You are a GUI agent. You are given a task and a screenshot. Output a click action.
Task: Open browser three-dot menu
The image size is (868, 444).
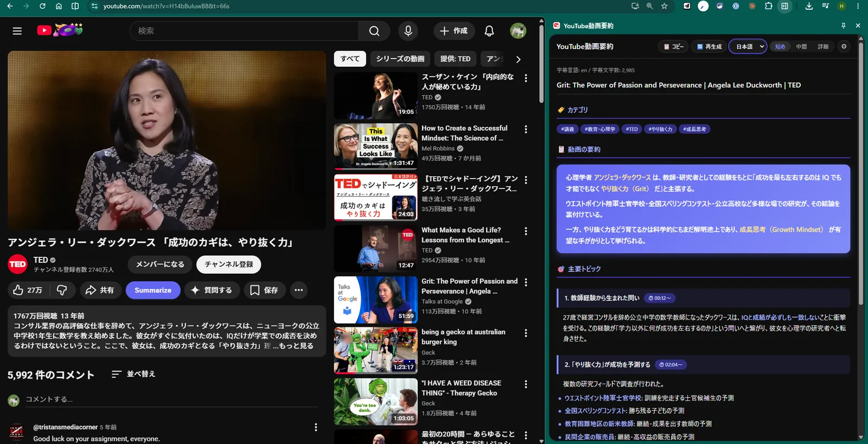(x=858, y=6)
